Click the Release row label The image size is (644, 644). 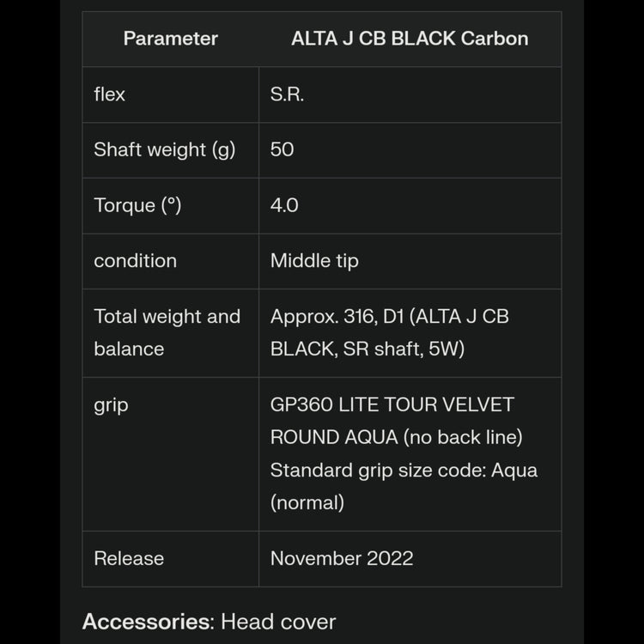pyautogui.click(x=129, y=558)
